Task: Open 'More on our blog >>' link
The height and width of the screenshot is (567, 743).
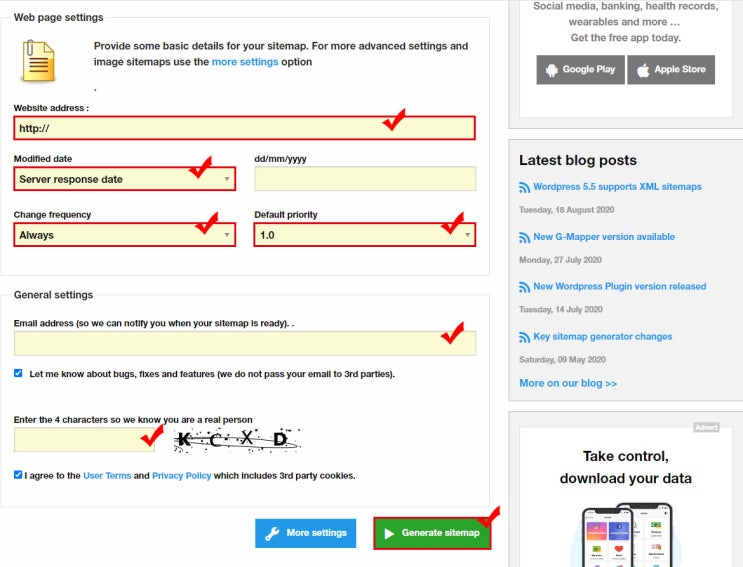Action: click(x=567, y=383)
